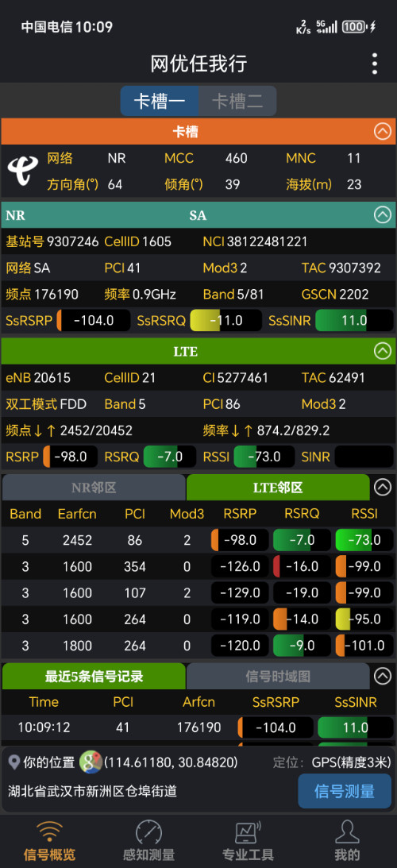The height and width of the screenshot is (868, 397).
Task: Collapse the green LTE section
Action: point(383,351)
